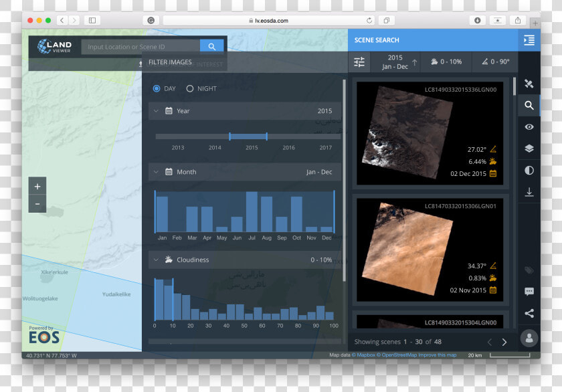Click Safari back navigation button
Viewport: 562px width, 392px height.
click(62, 21)
